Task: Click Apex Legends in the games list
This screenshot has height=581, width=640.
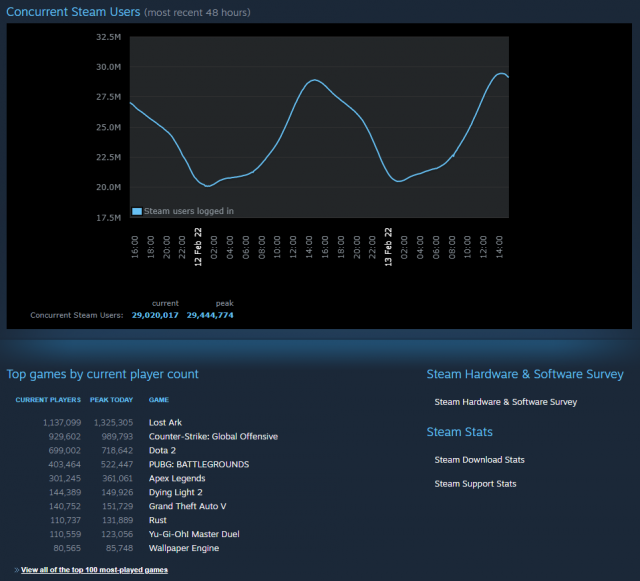Action: pos(178,479)
